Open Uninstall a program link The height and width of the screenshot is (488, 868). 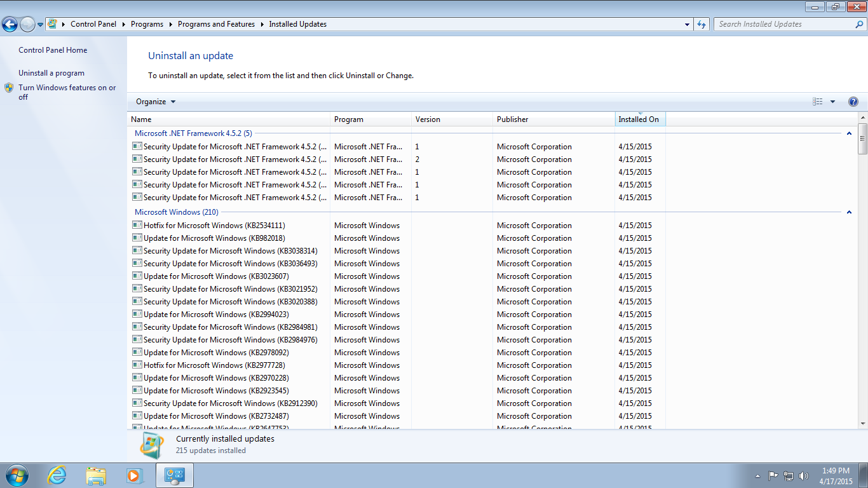coord(51,73)
